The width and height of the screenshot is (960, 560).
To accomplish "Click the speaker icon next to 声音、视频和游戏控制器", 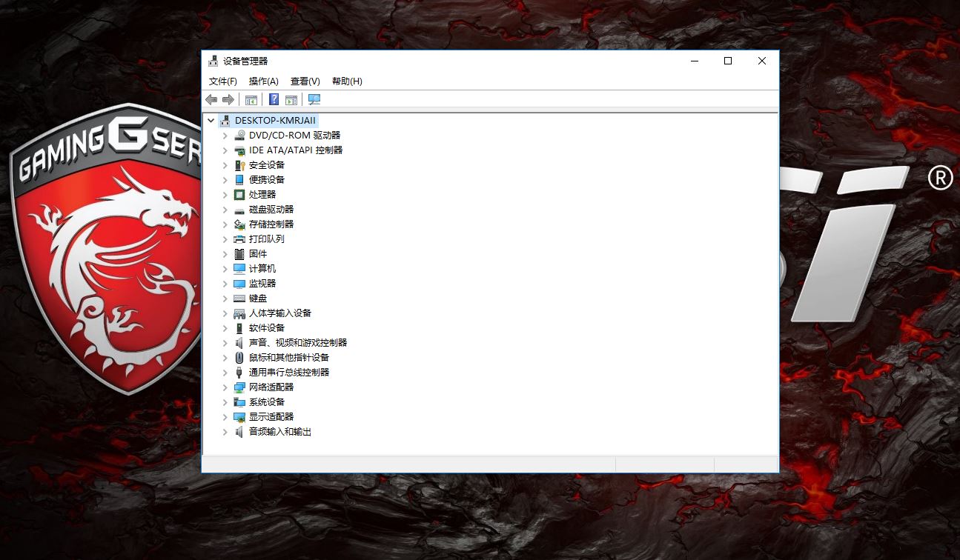I will click(239, 342).
